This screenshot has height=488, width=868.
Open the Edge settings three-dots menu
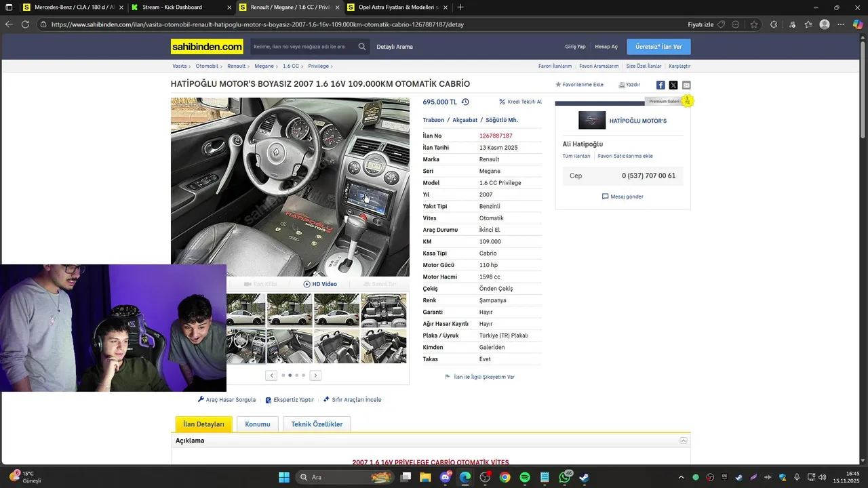click(x=841, y=24)
